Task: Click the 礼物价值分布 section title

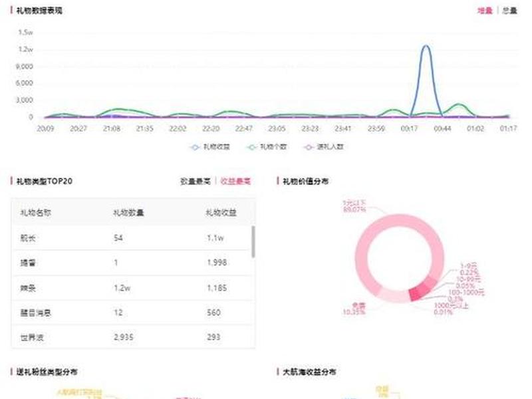Action: click(x=305, y=182)
